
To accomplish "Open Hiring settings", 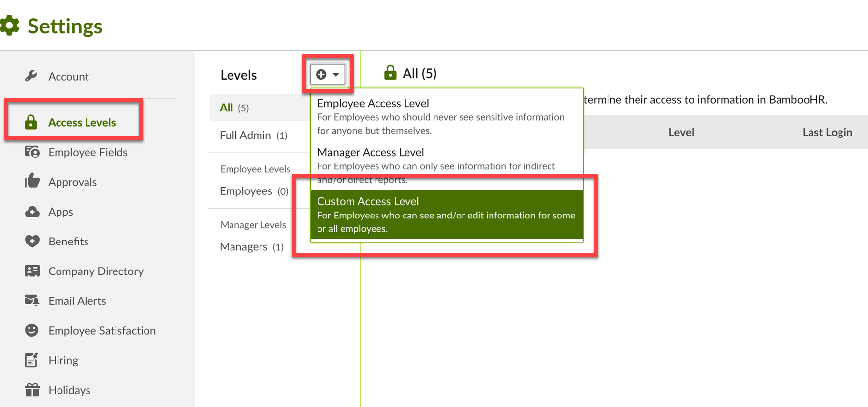I will [63, 360].
